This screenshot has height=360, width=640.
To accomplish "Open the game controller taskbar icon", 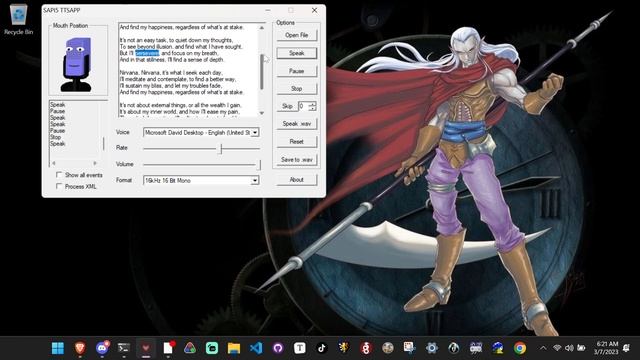I will coord(476,348).
